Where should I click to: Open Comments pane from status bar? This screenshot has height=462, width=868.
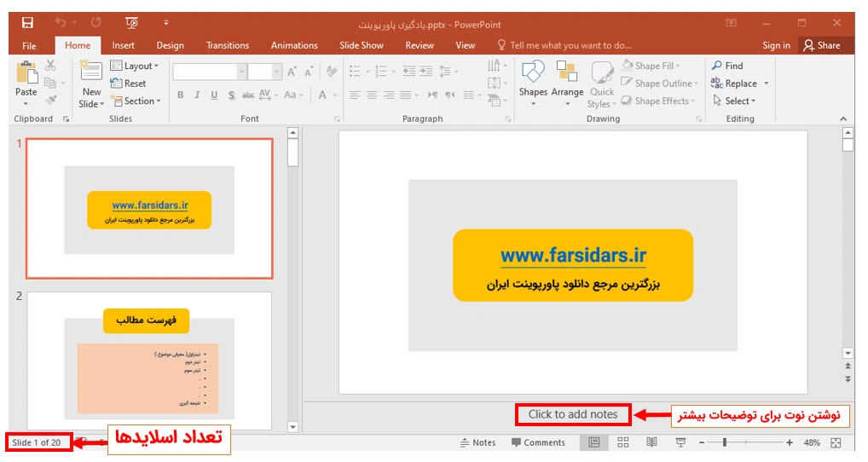pyautogui.click(x=538, y=442)
